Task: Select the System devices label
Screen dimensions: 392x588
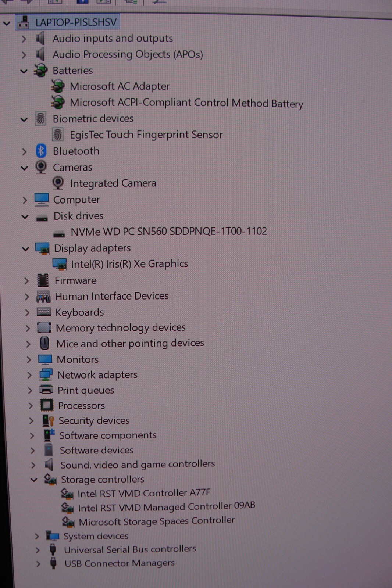Action: pyautogui.click(x=96, y=536)
